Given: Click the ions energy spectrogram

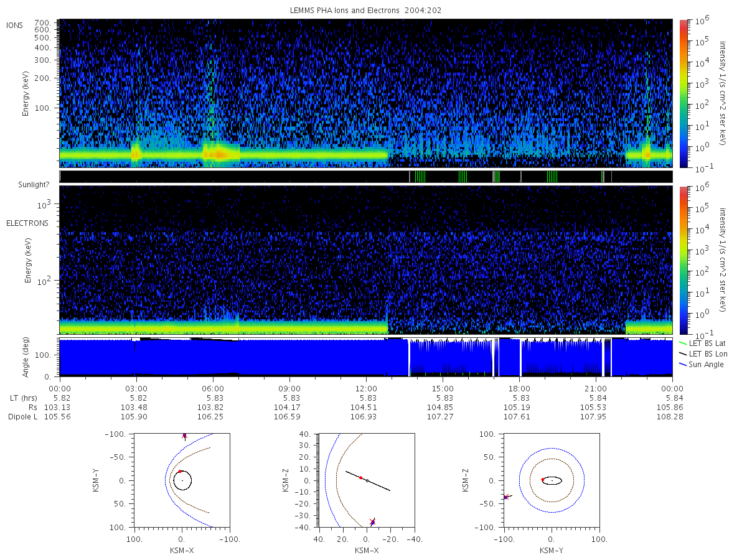Looking at the screenshot, I should click(x=366, y=93).
